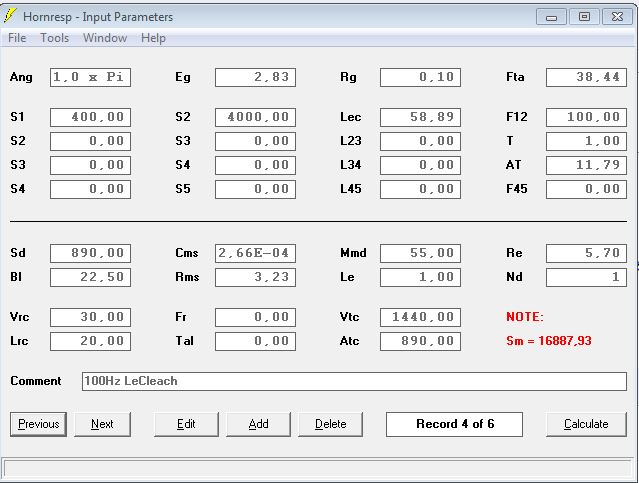Click the Comment label

coord(36,381)
